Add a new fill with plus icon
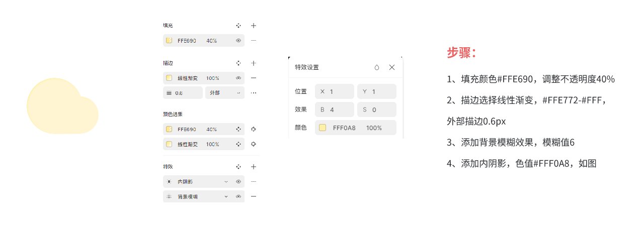644x227 pixels. click(x=254, y=25)
